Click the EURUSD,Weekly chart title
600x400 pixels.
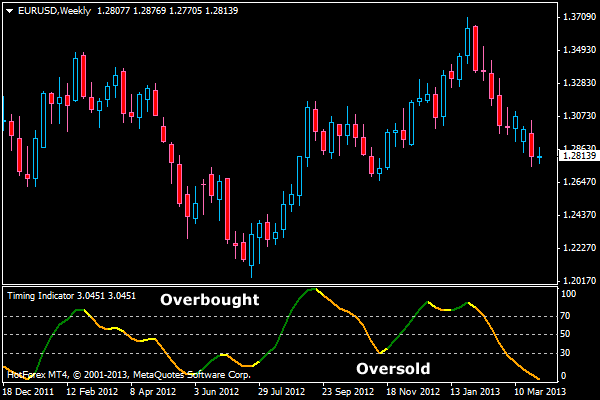(x=51, y=10)
